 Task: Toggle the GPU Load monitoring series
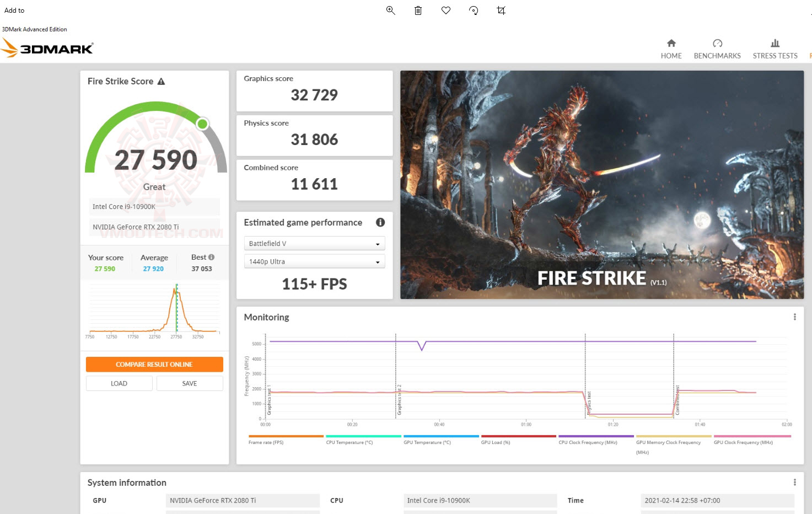pyautogui.click(x=518, y=435)
